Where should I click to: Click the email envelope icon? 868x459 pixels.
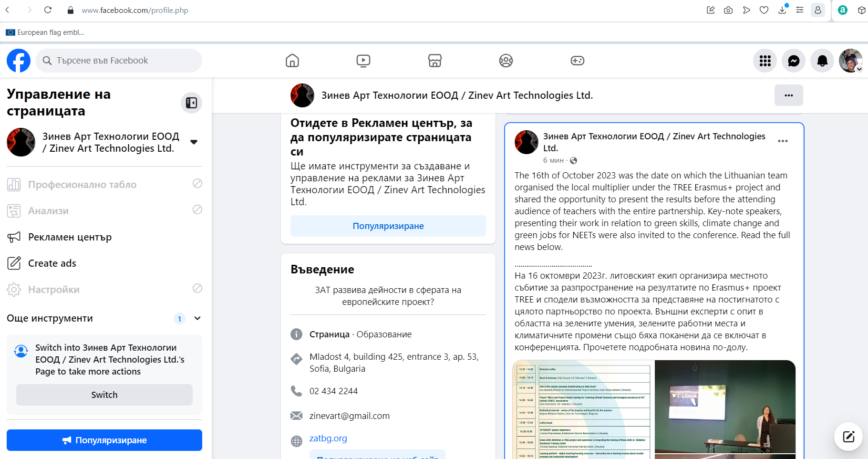click(297, 416)
